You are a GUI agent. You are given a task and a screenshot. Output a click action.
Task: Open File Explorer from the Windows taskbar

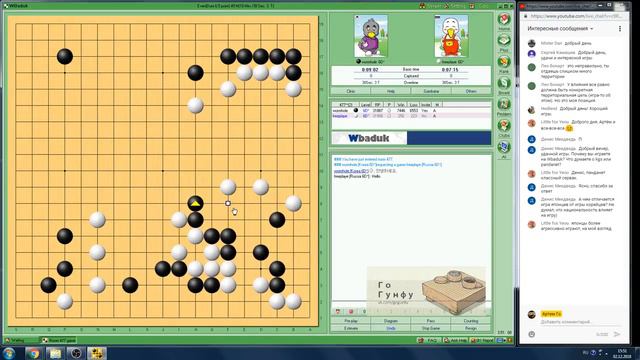coord(55,353)
